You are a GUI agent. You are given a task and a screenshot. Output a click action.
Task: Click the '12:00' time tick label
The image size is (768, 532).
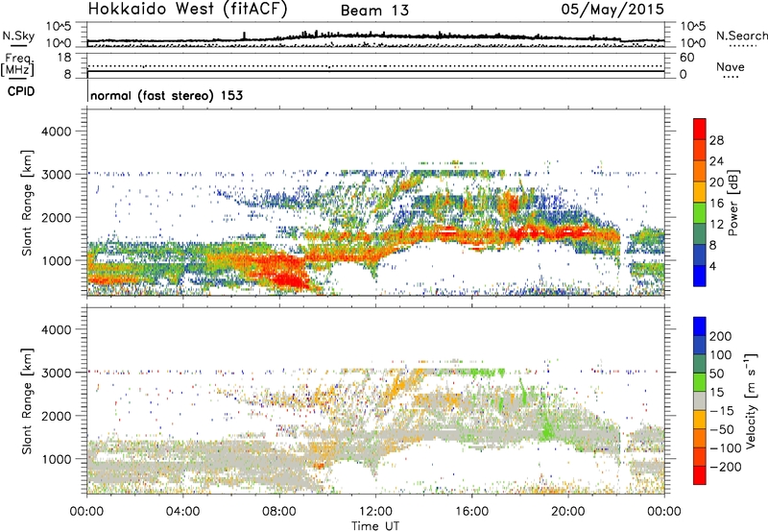375,512
